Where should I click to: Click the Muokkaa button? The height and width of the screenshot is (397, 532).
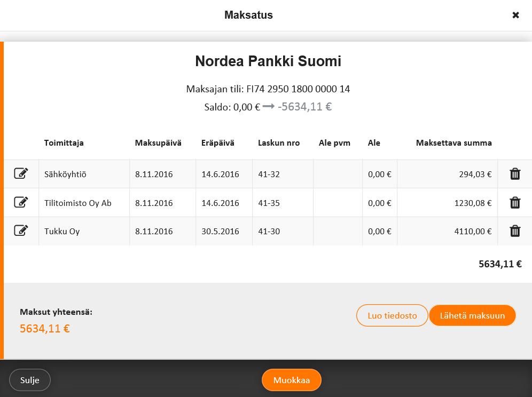[292, 380]
